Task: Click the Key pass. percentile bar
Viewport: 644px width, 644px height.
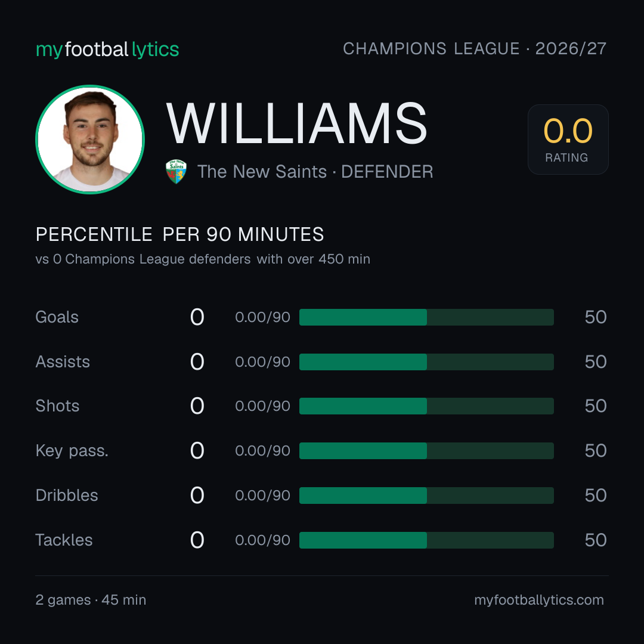Action: [426, 451]
